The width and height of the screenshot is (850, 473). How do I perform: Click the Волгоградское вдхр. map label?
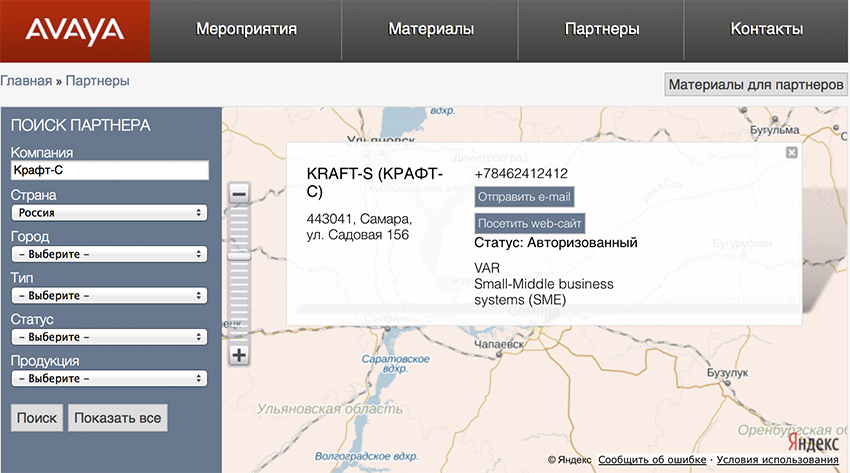click(x=366, y=456)
